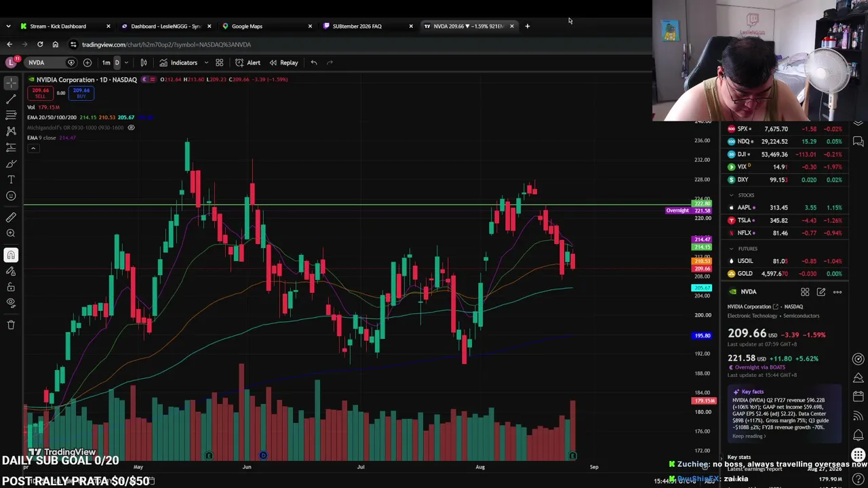The width and height of the screenshot is (868, 488).
Task: Open the candlestick chart style menu
Action: [x=144, y=62]
